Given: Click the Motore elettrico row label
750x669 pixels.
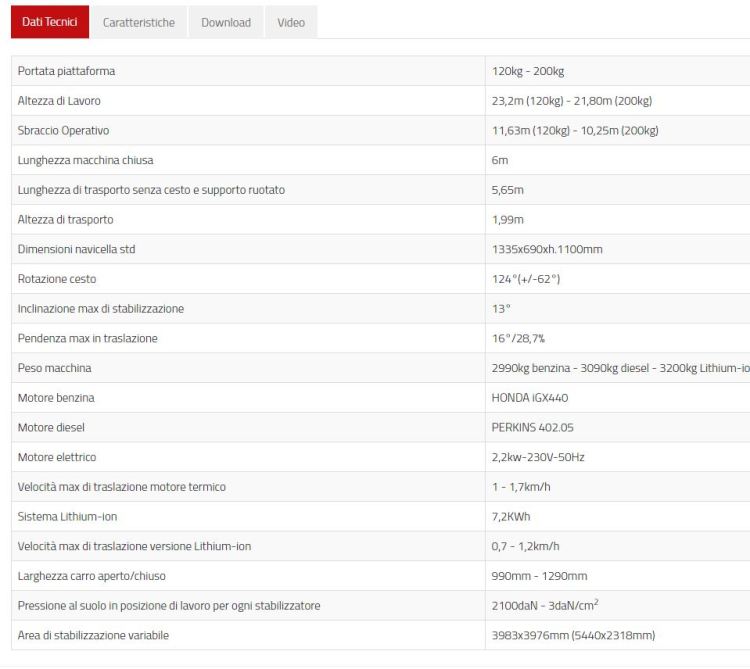Looking at the screenshot, I should [x=57, y=457].
